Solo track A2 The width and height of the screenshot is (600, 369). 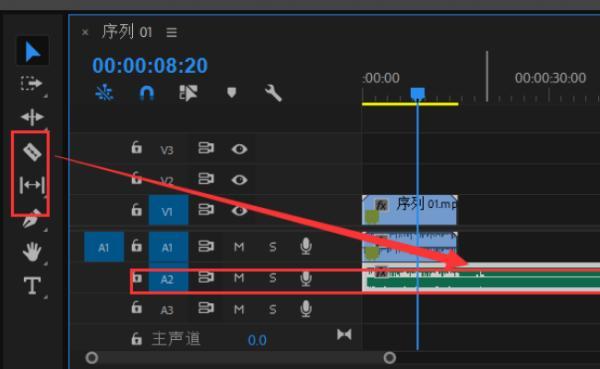tap(272, 278)
